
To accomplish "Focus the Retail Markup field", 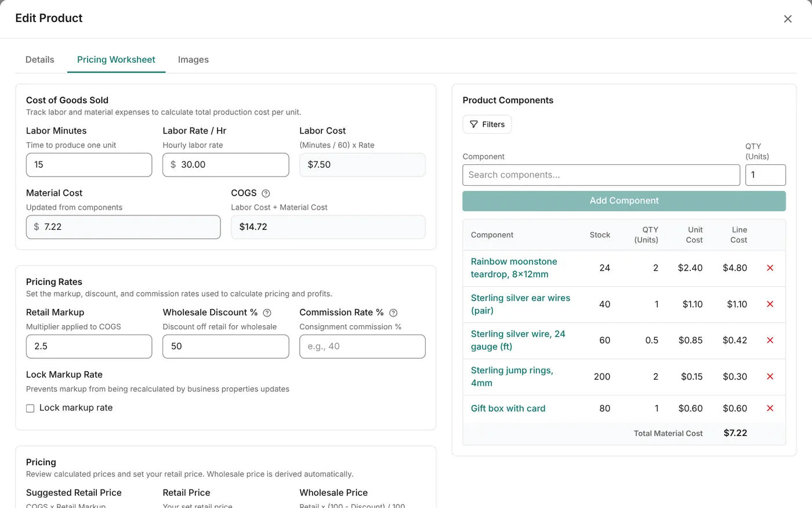I will [89, 347].
